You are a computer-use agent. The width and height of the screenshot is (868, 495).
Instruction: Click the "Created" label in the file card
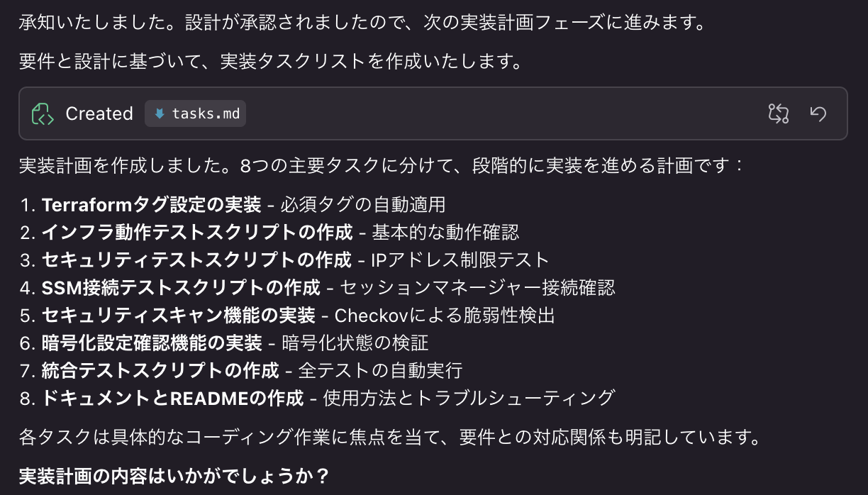coord(99,113)
